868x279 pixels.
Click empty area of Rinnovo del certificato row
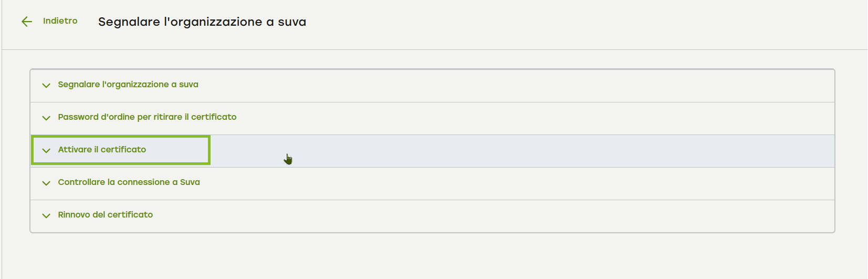click(x=473, y=216)
